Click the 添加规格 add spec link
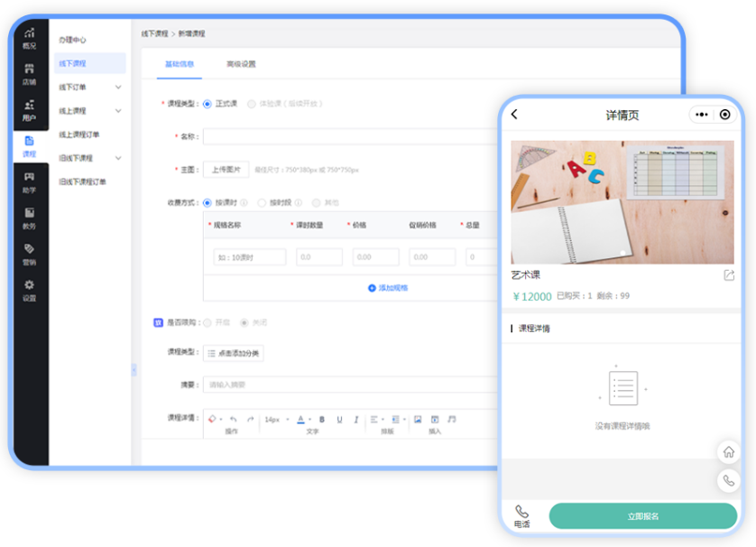Image resolution: width=756 pixels, height=547 pixels. tap(388, 288)
